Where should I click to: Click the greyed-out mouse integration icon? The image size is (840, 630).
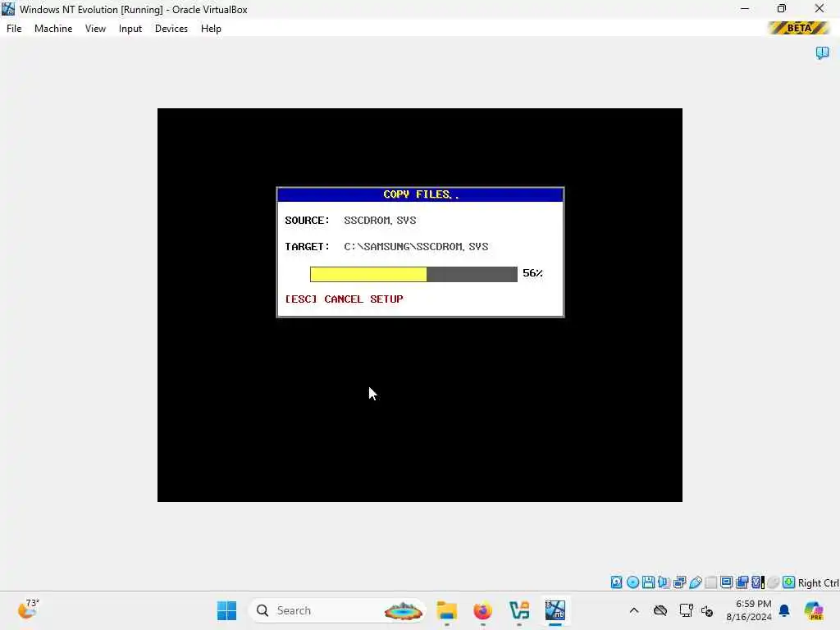(773, 582)
